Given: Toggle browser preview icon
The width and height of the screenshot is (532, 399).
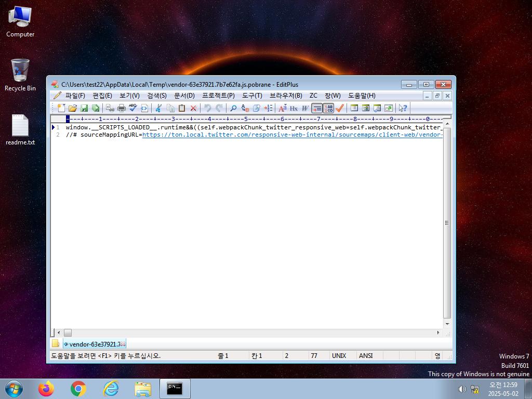Looking at the screenshot, I should [144, 108].
